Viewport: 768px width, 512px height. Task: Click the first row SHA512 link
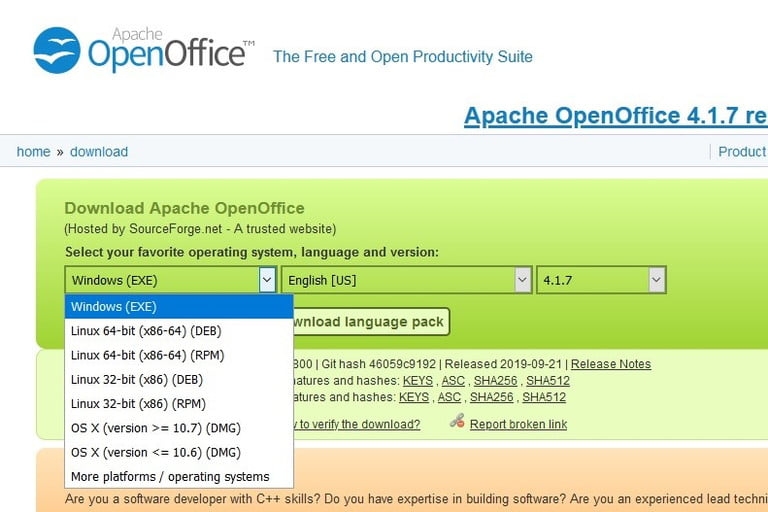(548, 381)
